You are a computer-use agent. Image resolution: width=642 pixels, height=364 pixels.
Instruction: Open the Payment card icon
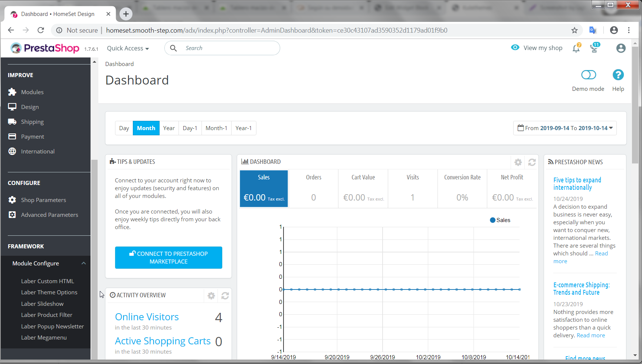coord(12,136)
